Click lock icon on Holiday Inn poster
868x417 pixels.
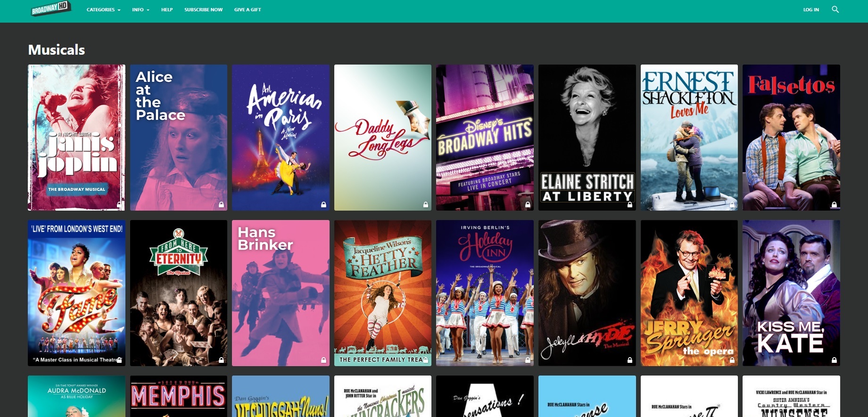528,360
